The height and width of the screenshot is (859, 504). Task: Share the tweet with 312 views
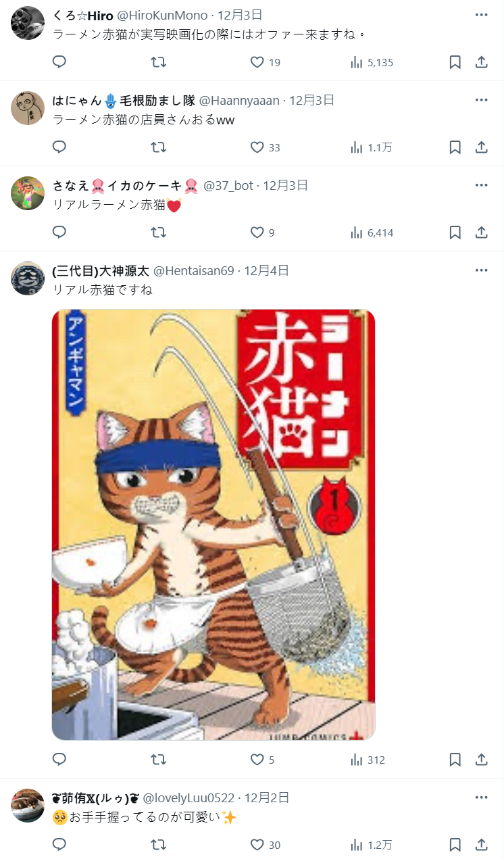[x=482, y=760]
